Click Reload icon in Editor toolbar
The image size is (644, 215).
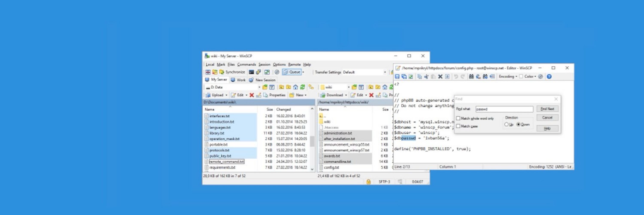(x=411, y=77)
